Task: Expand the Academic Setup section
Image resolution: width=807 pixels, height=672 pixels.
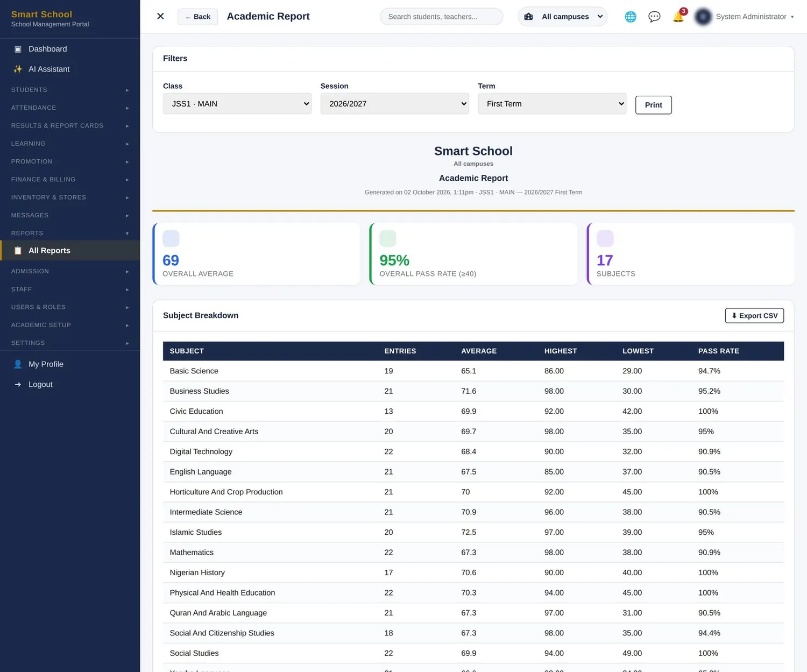Action: pyautogui.click(x=70, y=325)
